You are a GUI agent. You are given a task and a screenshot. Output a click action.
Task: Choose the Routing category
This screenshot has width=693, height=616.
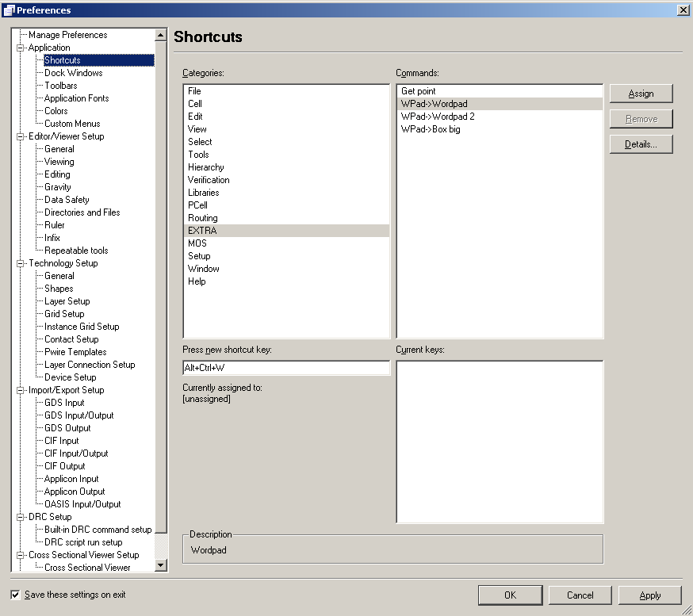pyautogui.click(x=202, y=218)
